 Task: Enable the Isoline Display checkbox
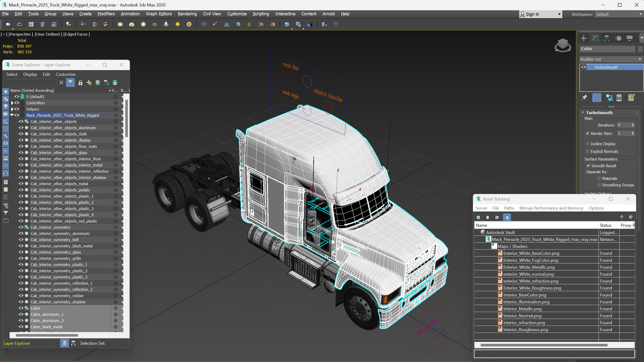click(587, 144)
